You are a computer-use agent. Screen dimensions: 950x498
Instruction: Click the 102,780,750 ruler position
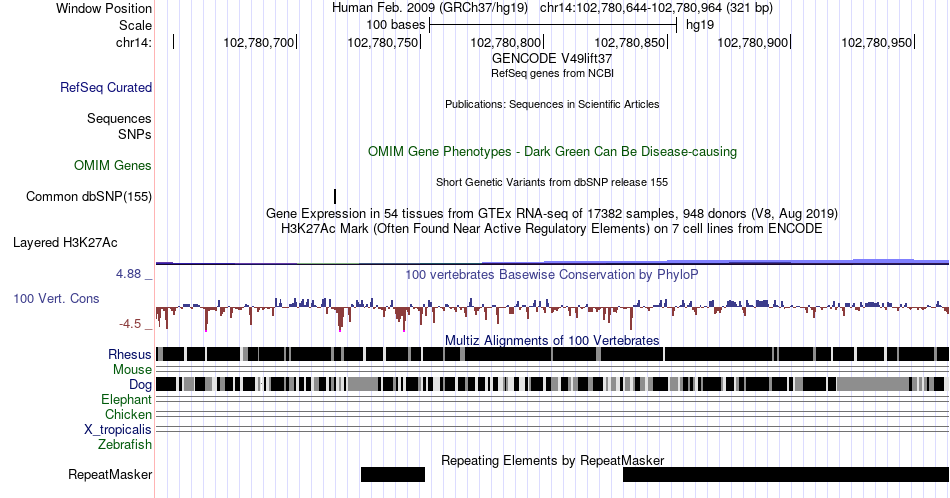click(382, 42)
